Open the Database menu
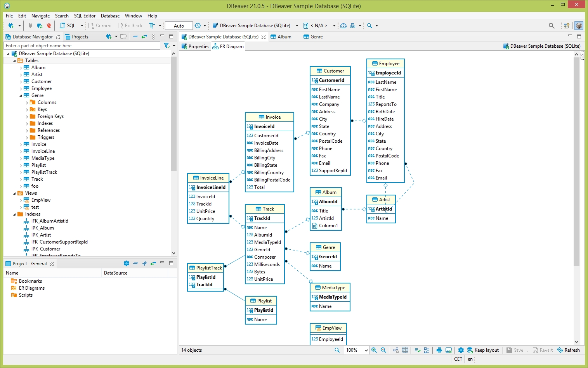 pyautogui.click(x=110, y=16)
